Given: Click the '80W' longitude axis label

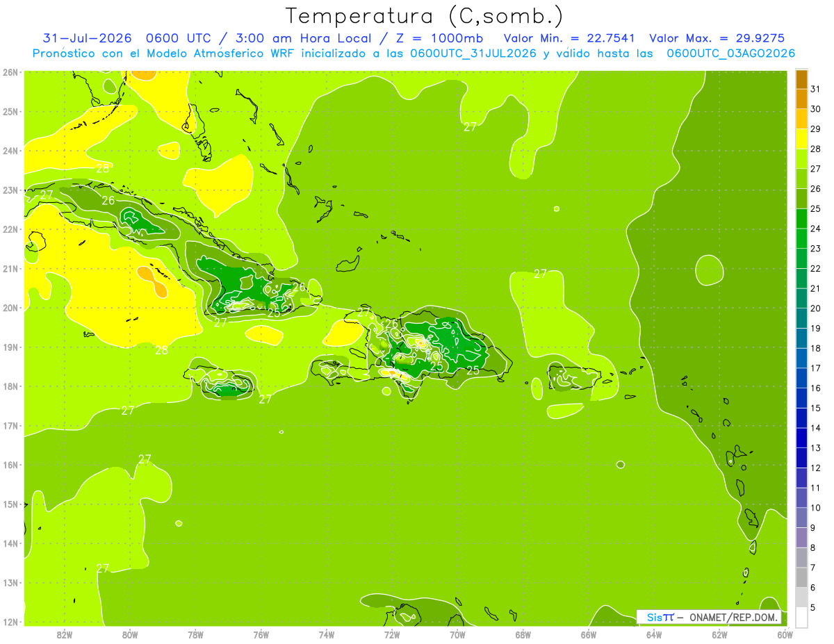Looking at the screenshot, I should tap(130, 634).
